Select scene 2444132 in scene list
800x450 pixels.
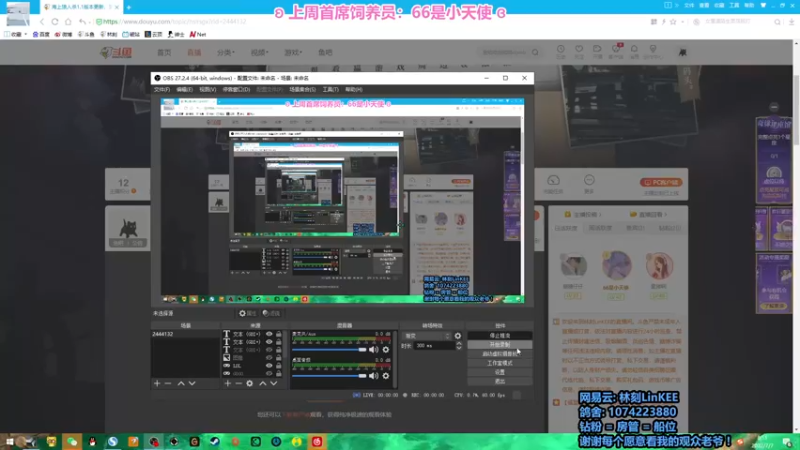coord(186,334)
